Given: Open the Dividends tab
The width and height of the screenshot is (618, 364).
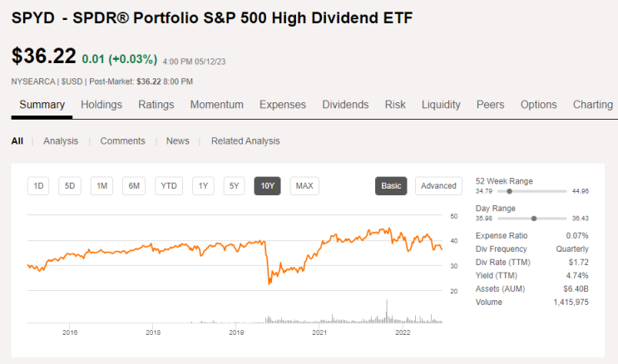Looking at the screenshot, I should 345,105.
